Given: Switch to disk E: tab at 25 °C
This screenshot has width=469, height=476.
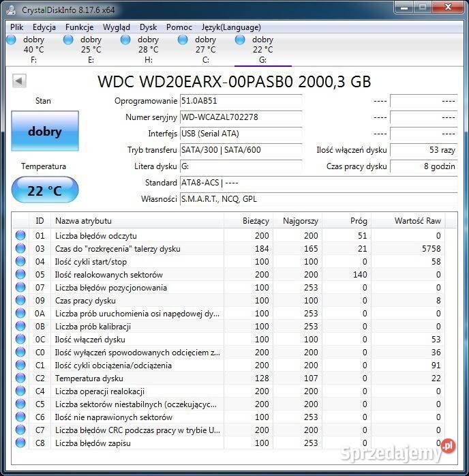Looking at the screenshot, I should pyautogui.click(x=91, y=50).
